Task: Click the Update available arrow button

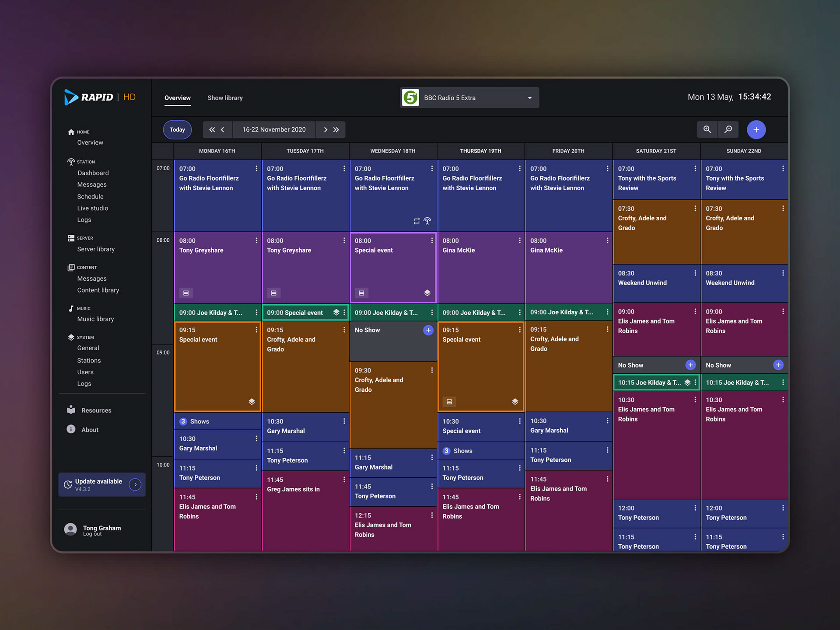Action: 135,484
